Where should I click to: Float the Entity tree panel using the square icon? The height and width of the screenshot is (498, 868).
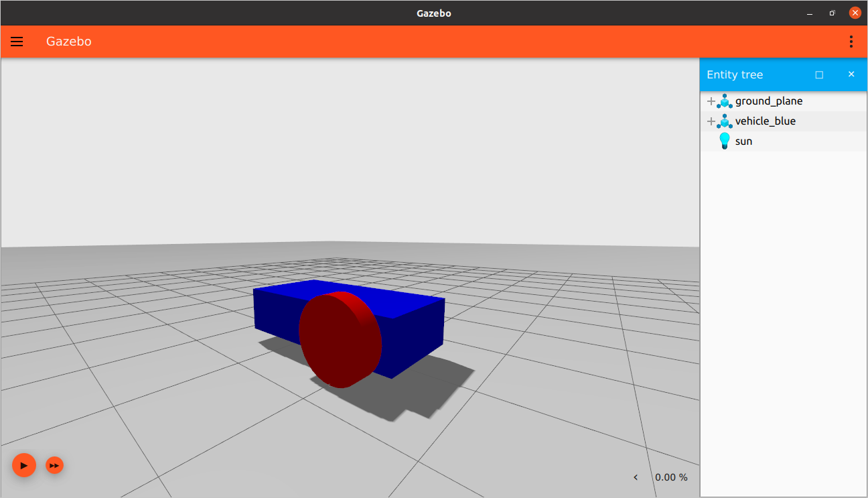click(x=819, y=74)
